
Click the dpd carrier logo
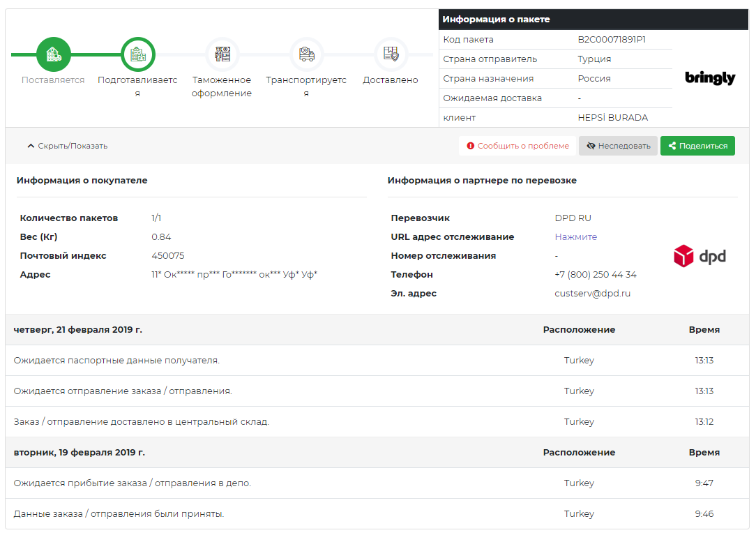click(700, 256)
